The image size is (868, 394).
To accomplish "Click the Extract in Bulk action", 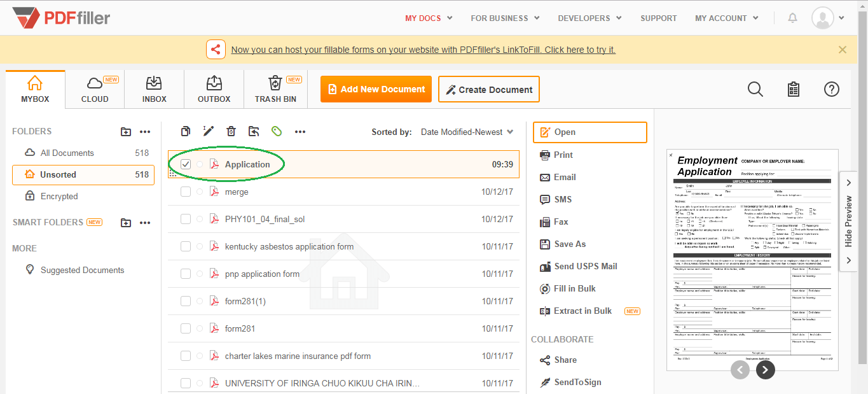I will click(575, 311).
